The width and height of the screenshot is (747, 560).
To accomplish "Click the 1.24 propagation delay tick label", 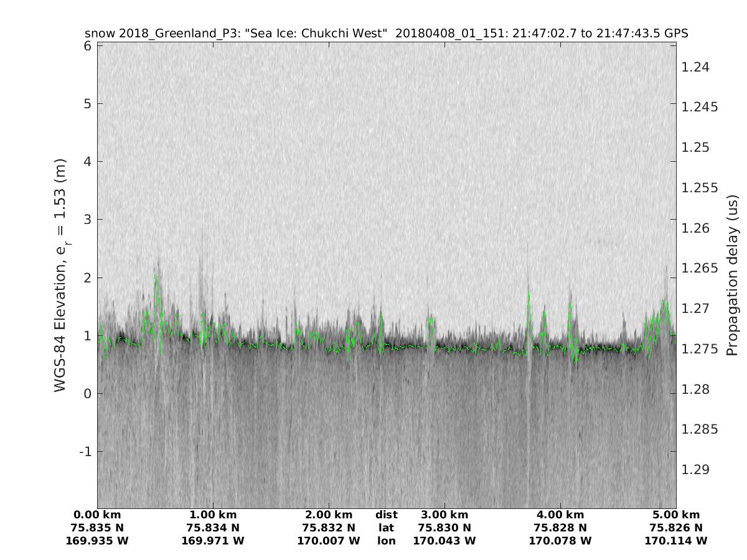I will tap(695, 67).
